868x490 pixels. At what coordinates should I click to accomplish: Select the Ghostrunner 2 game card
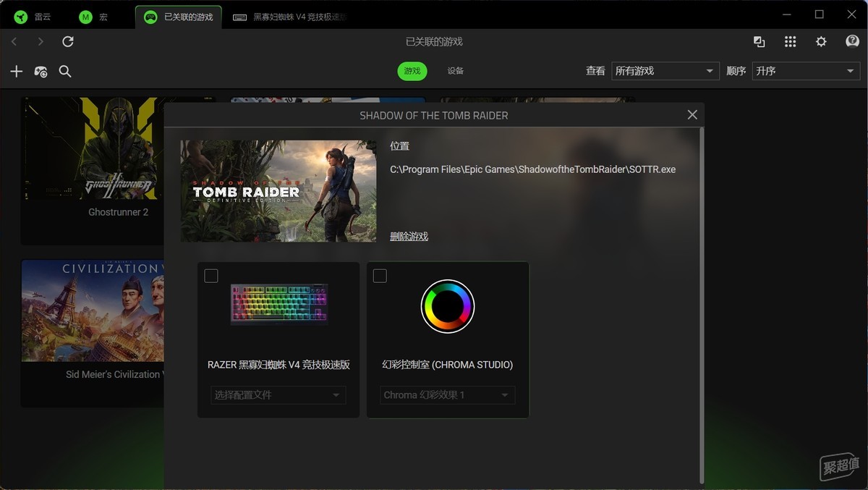[x=93, y=171]
